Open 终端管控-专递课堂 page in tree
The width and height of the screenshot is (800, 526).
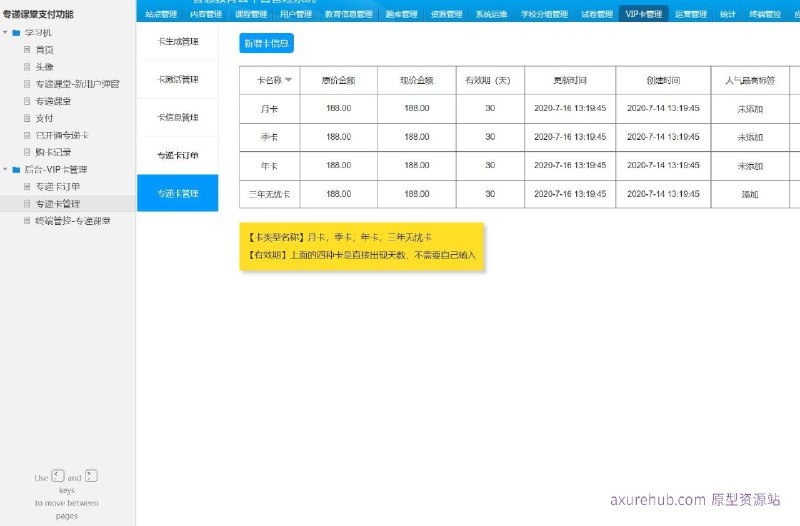point(72,220)
